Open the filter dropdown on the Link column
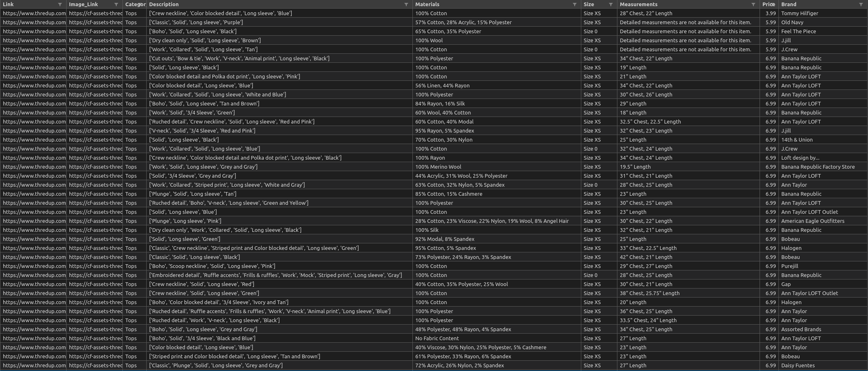The image size is (868, 371). tap(60, 5)
